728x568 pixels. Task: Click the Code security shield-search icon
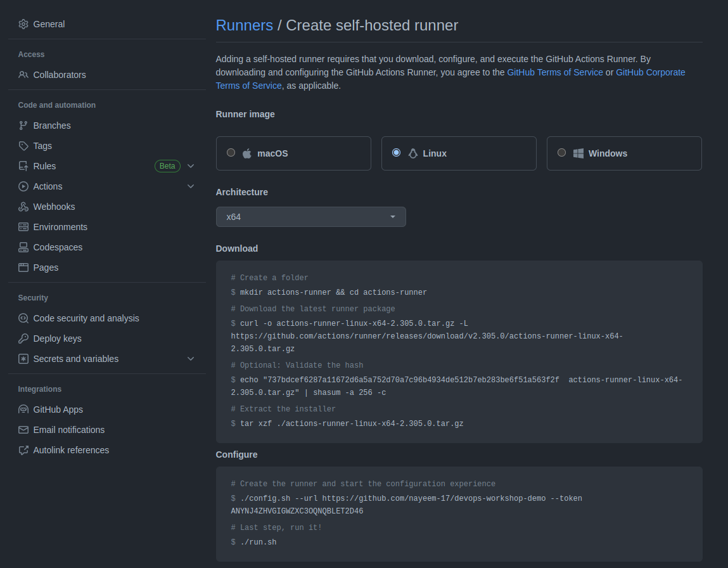click(23, 318)
